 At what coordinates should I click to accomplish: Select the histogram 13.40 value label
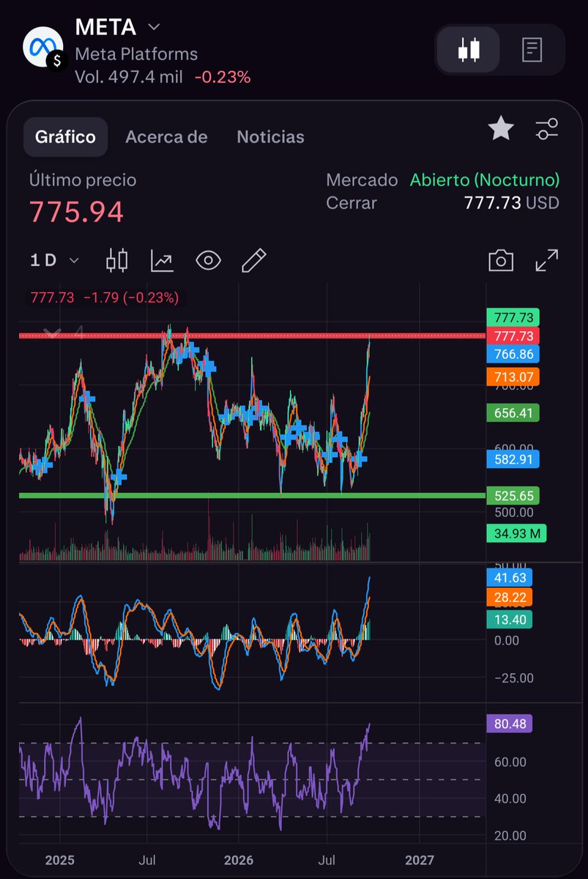tap(509, 620)
